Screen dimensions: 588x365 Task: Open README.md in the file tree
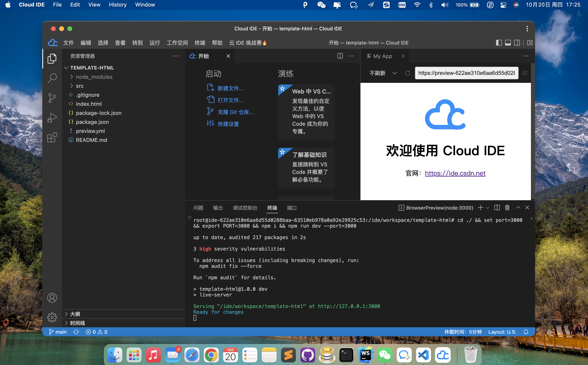pos(91,140)
